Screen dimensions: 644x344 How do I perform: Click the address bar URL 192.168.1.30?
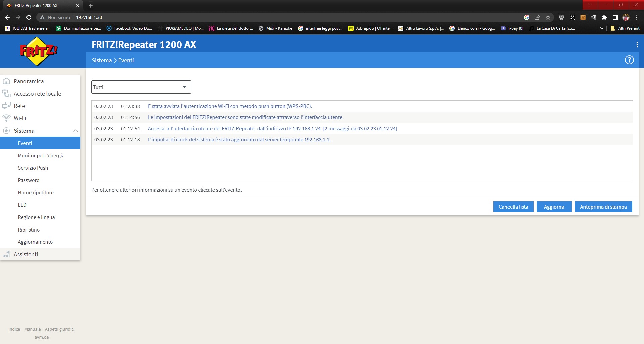point(89,17)
